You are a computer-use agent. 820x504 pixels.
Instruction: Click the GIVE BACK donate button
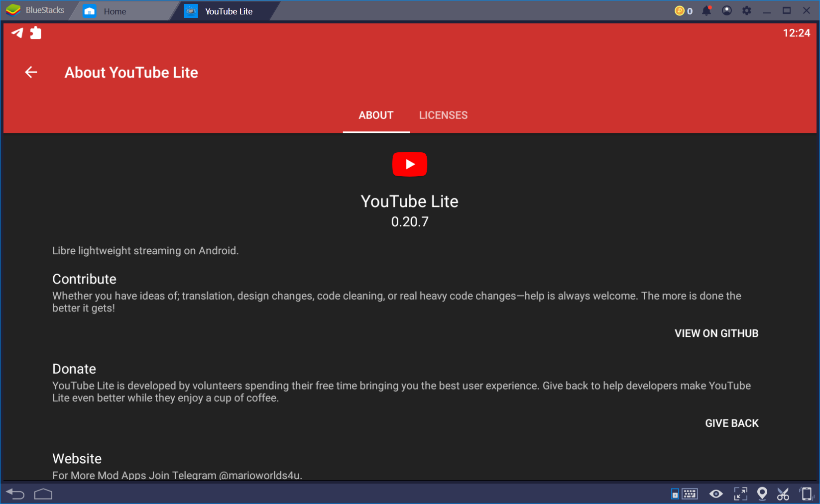tap(731, 423)
